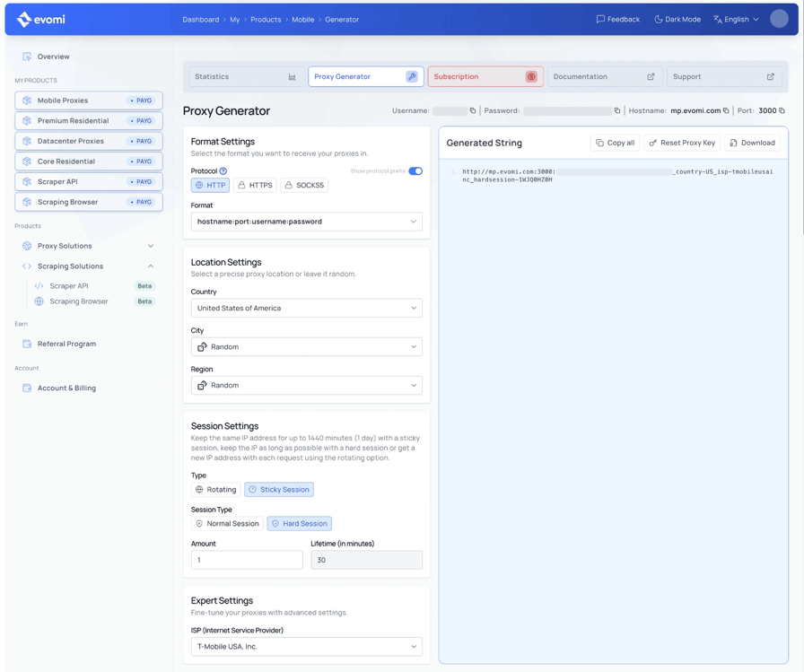Click the Support external link icon
This screenshot has width=804, height=672.
point(770,77)
